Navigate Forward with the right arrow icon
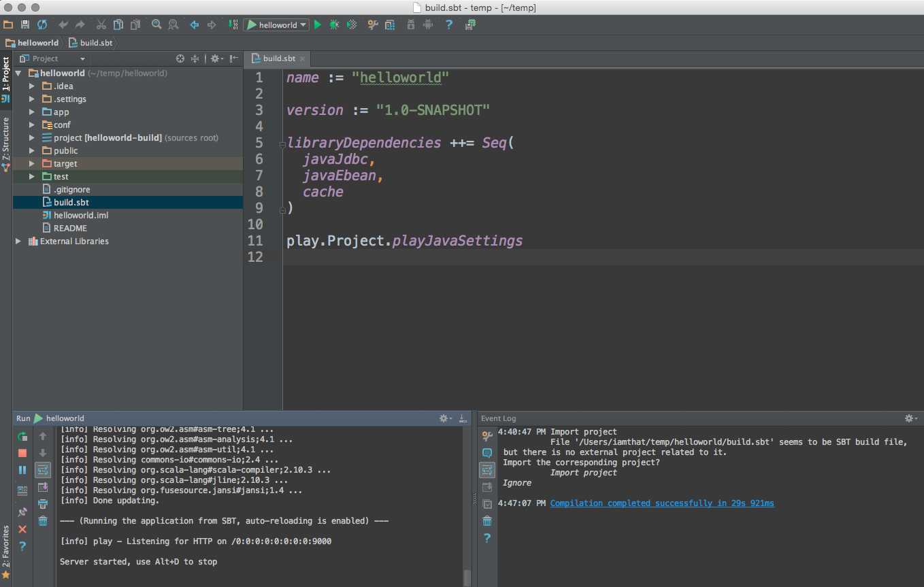 click(211, 24)
